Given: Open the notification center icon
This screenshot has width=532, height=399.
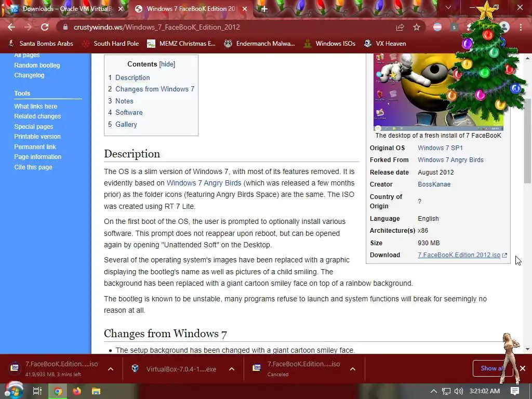Looking at the screenshot, I should click(515, 391).
